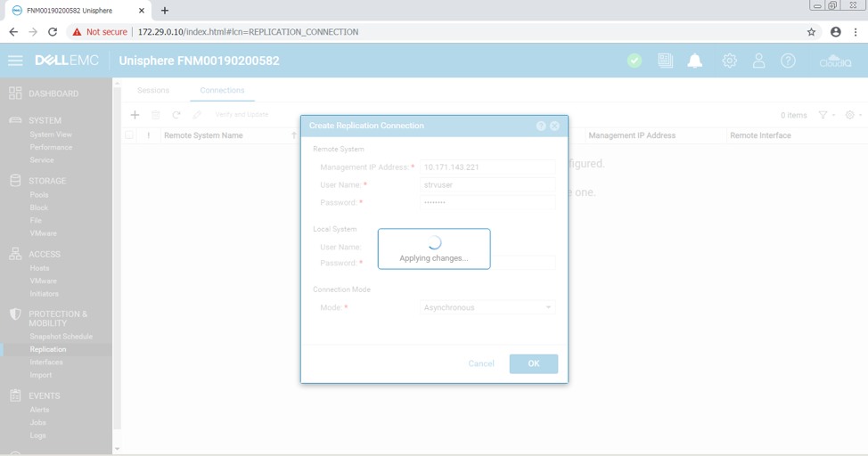This screenshot has height=456, width=868.
Task: Open the jobs list icon in header
Action: 665,61
